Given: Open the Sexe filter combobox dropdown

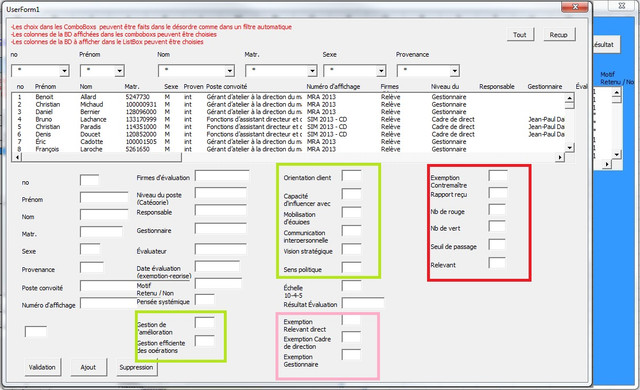Looking at the screenshot, I should [x=381, y=71].
